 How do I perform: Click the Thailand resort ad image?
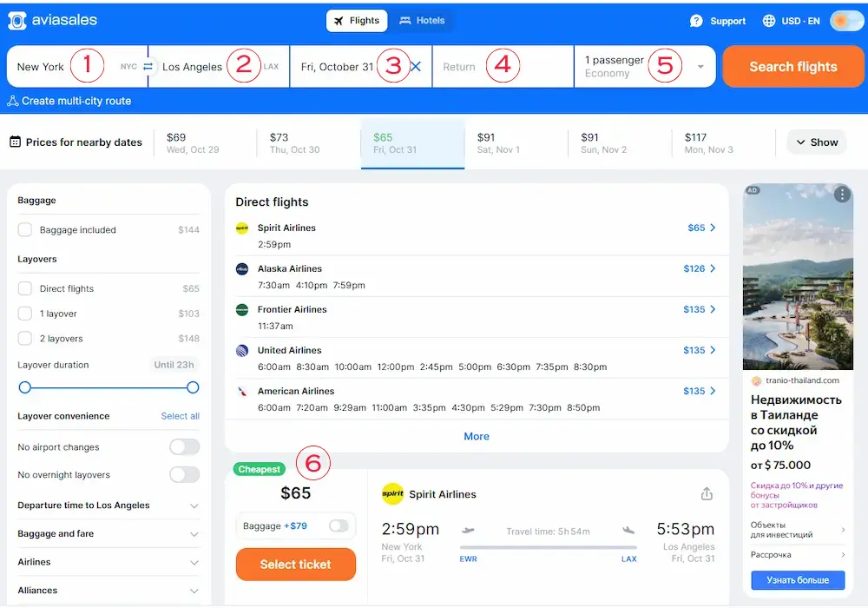798,276
